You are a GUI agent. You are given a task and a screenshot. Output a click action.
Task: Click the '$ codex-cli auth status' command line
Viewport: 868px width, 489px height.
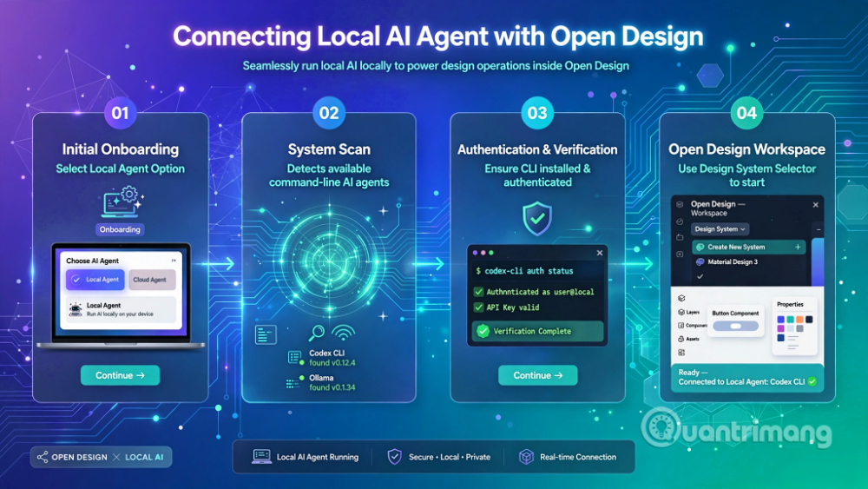pyautogui.click(x=524, y=271)
